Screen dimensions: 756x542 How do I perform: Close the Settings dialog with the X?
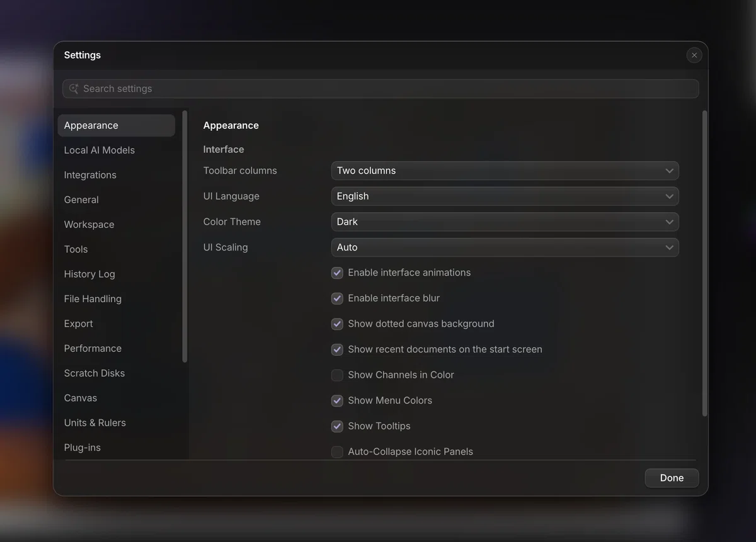694,55
